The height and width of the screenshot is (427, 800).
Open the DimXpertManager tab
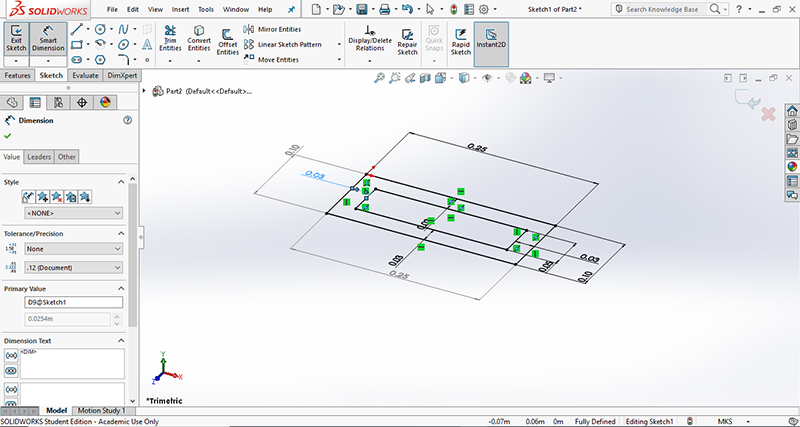tap(82, 103)
